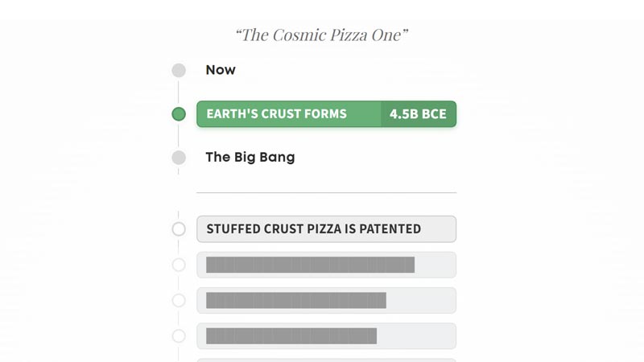
Task: Choose the third redacted event card
Action: (x=326, y=335)
